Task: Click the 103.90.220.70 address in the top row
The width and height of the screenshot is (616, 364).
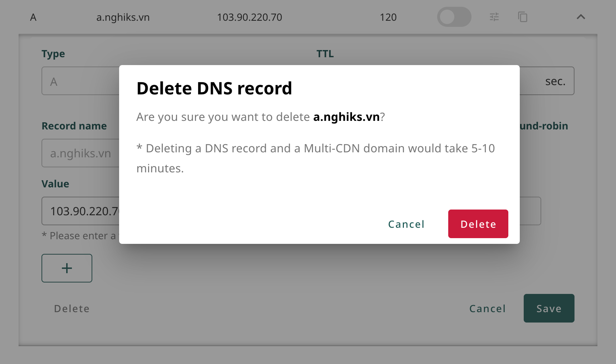Action: 249,17
